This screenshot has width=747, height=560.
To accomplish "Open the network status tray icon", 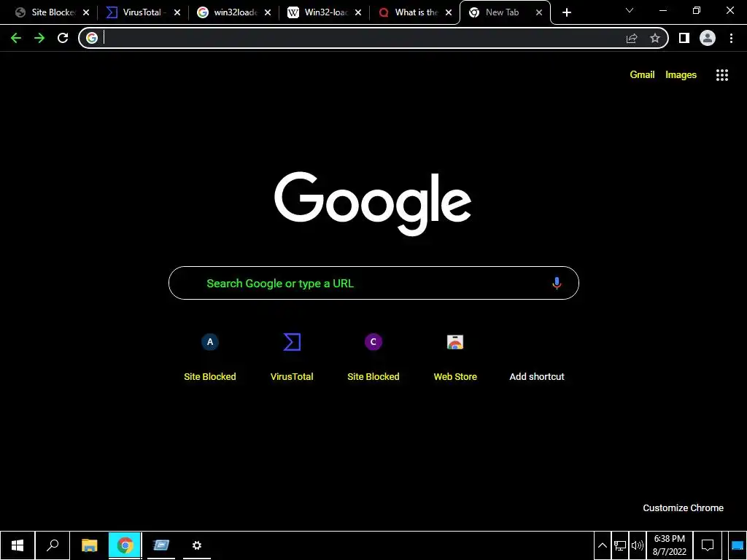I will (620, 545).
